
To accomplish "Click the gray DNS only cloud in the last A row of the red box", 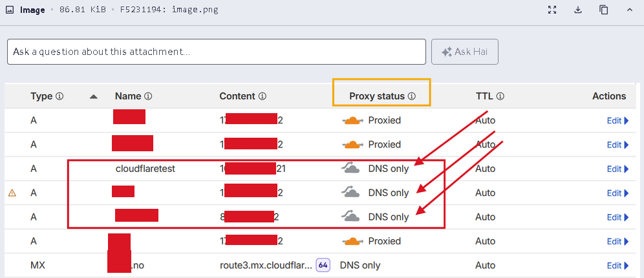I will click(x=351, y=217).
